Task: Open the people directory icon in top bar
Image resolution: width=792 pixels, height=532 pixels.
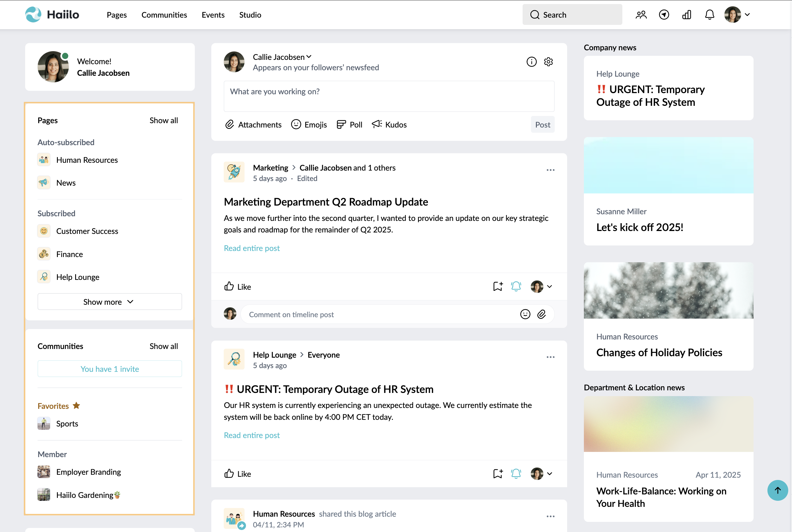Action: tap(641, 14)
